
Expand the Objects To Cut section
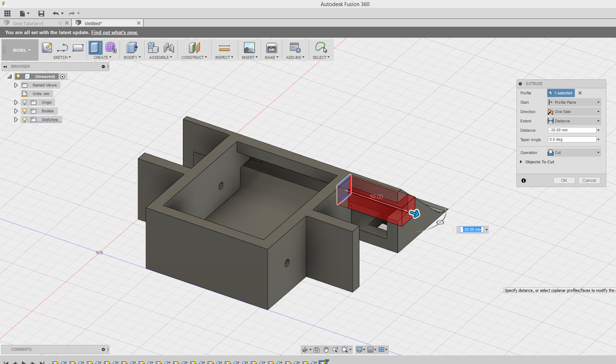pos(522,162)
